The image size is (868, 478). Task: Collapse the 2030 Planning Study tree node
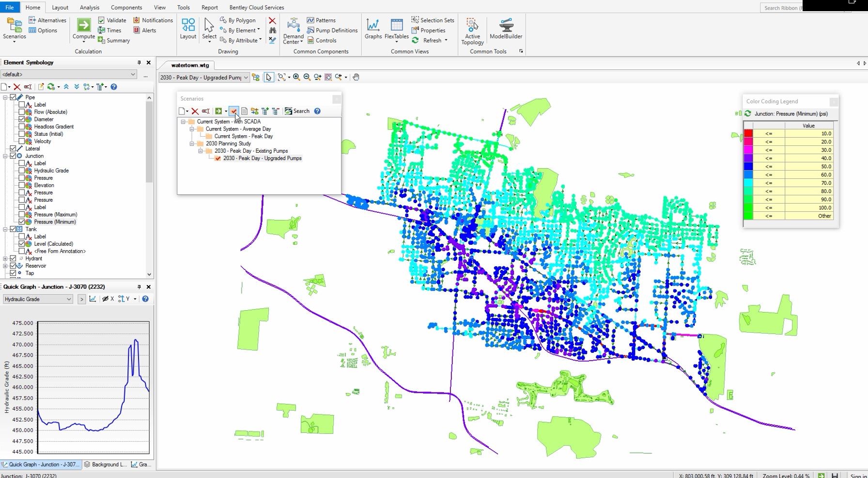(x=192, y=143)
